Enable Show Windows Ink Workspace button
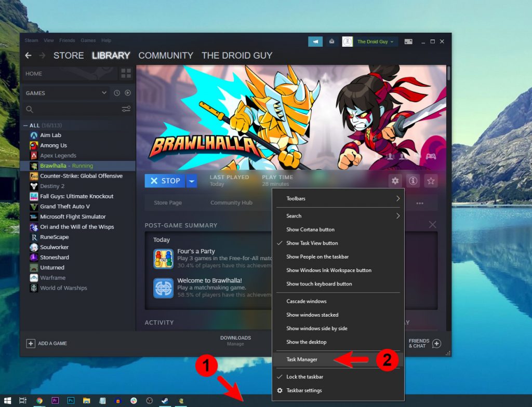Viewport: 532px width, 407px height. coord(338,270)
